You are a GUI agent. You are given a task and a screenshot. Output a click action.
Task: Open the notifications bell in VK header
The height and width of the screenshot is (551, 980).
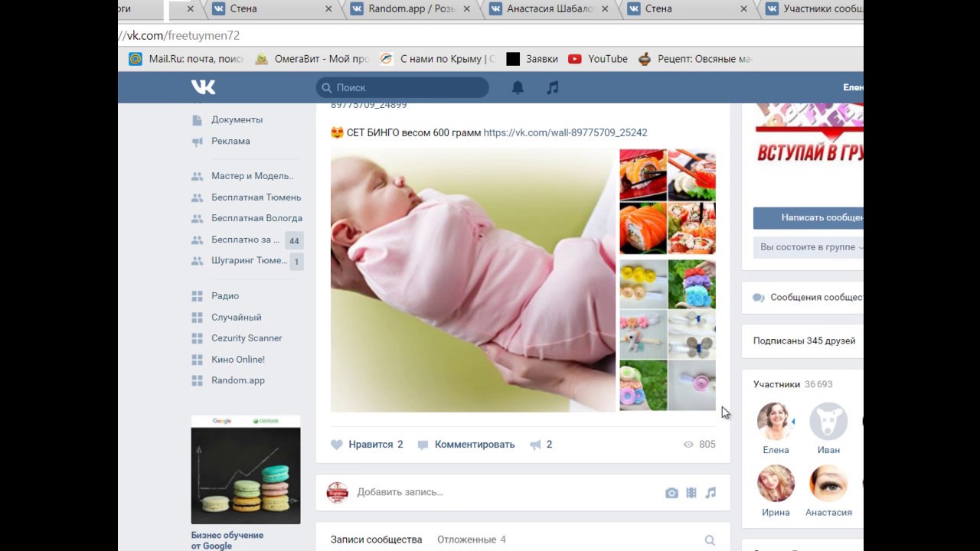point(518,87)
